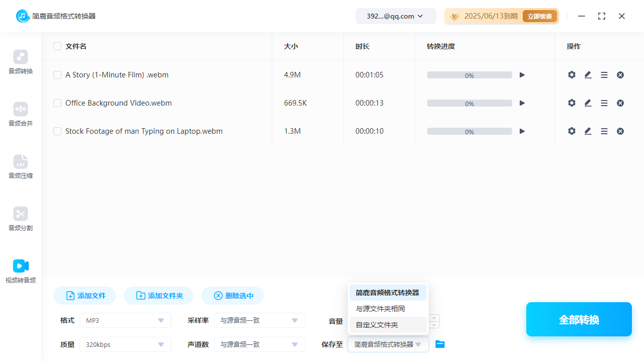Choose 自定义文件夹 from save location menu
The width and height of the screenshot is (644, 362).
coord(376,324)
